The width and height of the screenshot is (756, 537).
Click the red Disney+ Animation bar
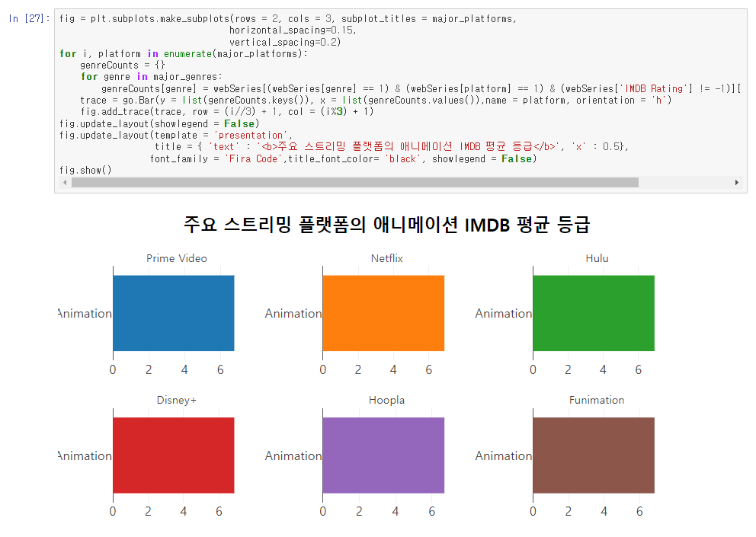pos(174,455)
